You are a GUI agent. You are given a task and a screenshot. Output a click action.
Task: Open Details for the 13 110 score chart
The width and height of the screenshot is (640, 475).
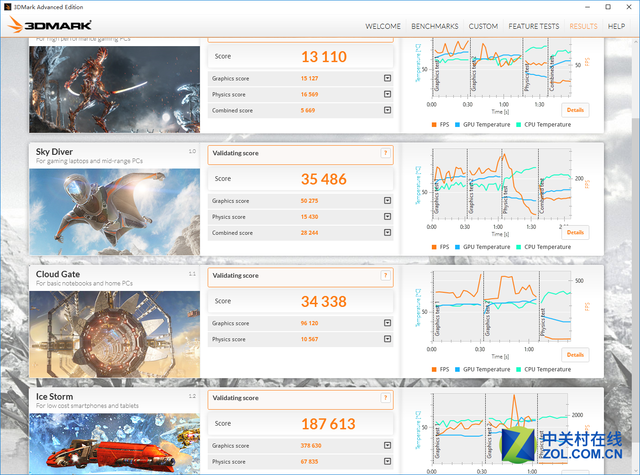point(575,110)
